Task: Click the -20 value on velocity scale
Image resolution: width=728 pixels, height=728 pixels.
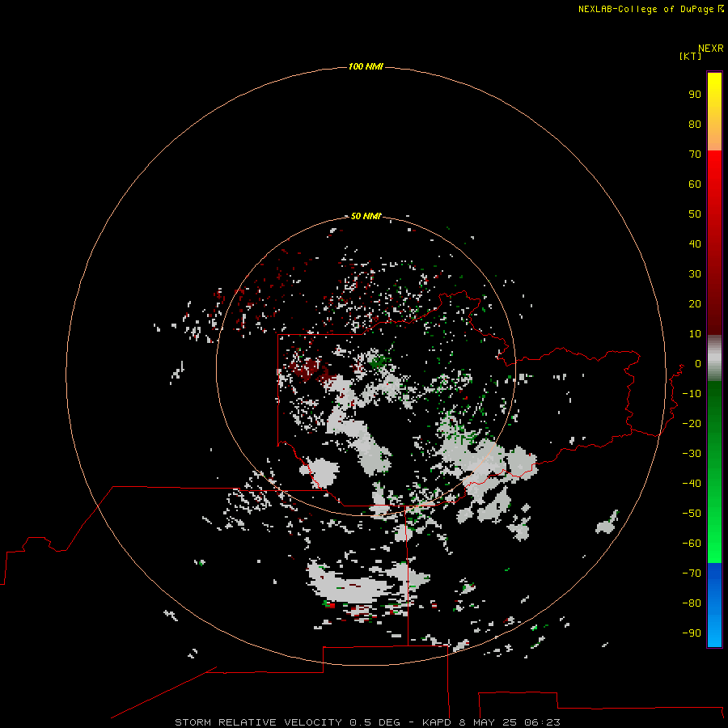Action: (692, 424)
